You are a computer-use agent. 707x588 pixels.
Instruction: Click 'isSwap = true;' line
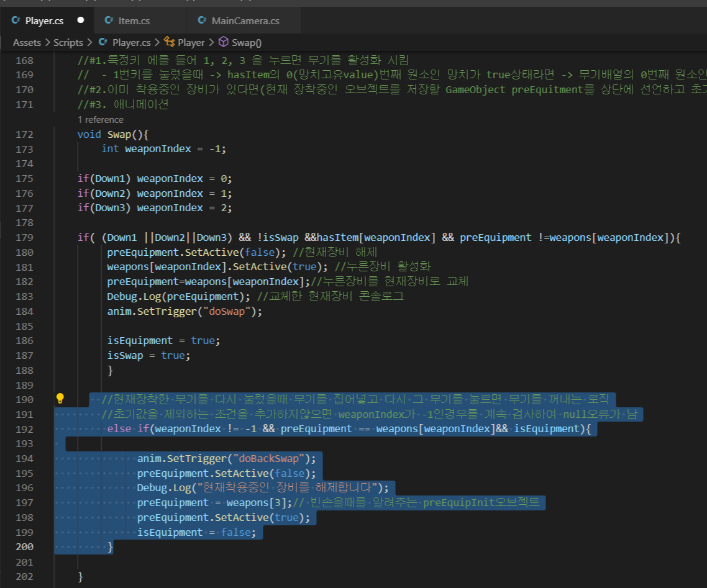(148, 356)
